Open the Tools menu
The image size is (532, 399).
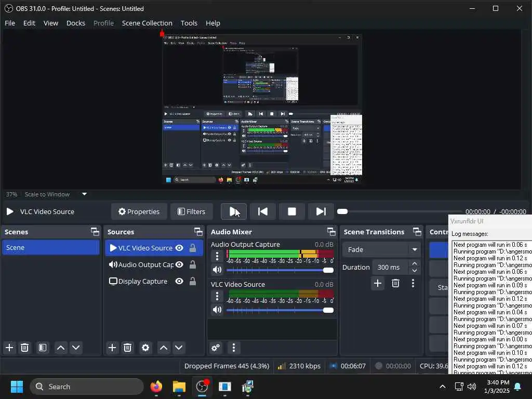click(189, 23)
